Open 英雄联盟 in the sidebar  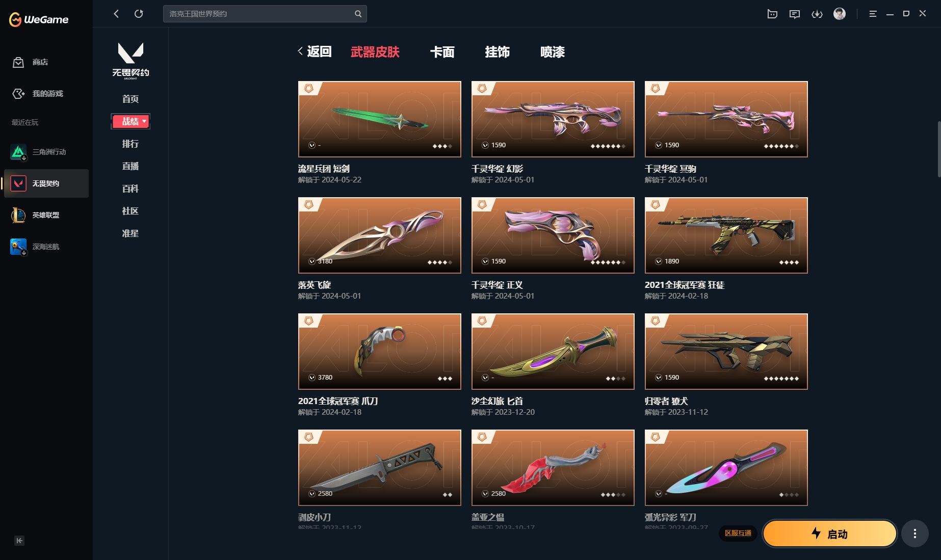click(x=46, y=215)
